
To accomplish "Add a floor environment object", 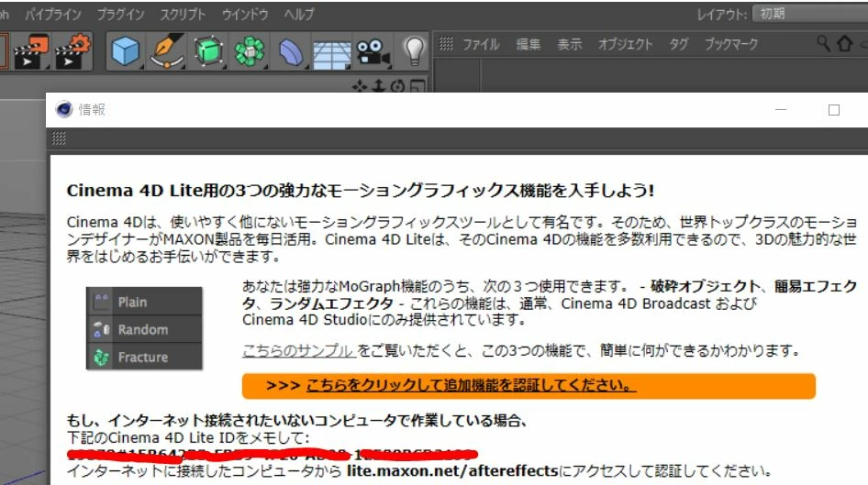I will 331,55.
